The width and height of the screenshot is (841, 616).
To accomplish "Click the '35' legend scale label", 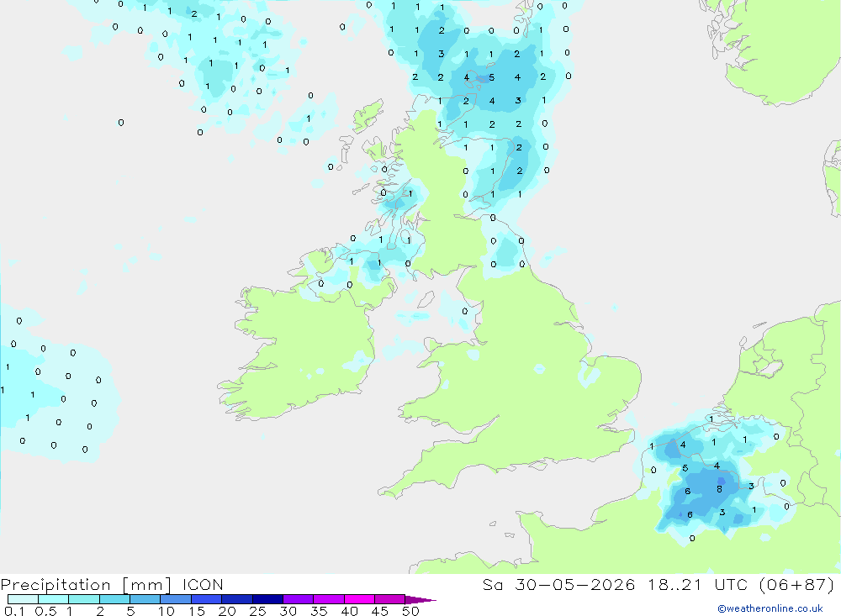I will [319, 611].
